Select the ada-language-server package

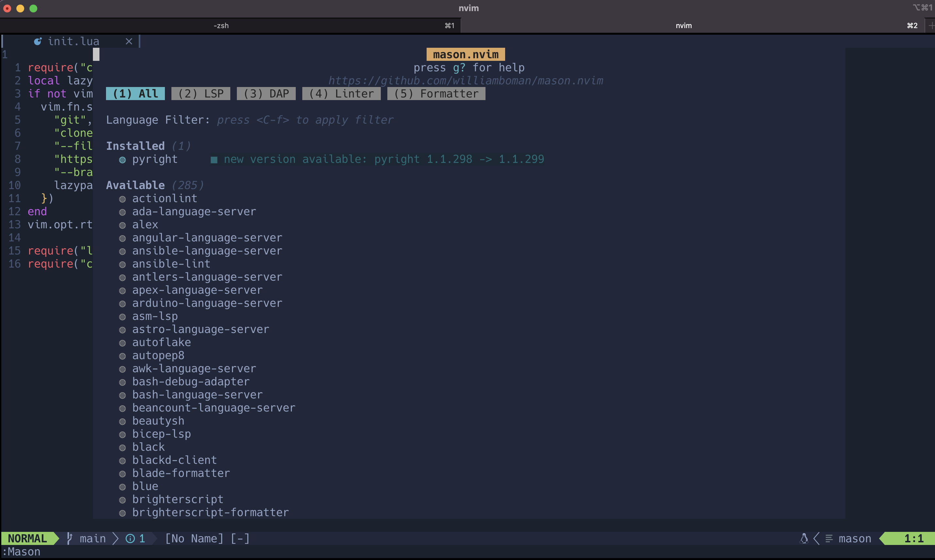194,211
